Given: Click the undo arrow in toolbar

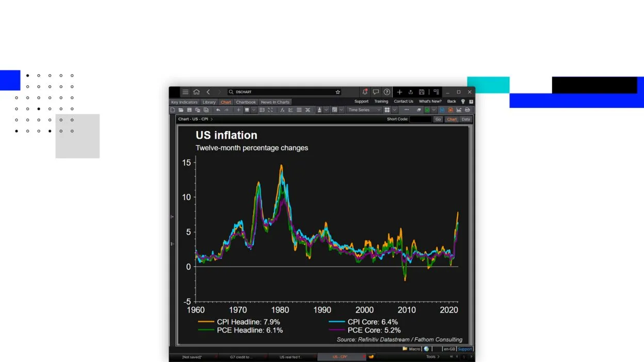Looking at the screenshot, I should click(218, 110).
